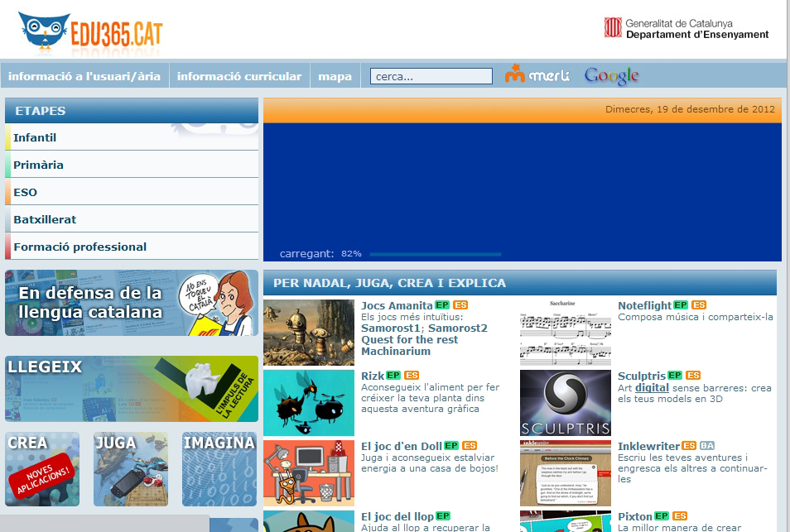Select Formació professional stage
This screenshot has height=532, width=790.
coord(132,247)
